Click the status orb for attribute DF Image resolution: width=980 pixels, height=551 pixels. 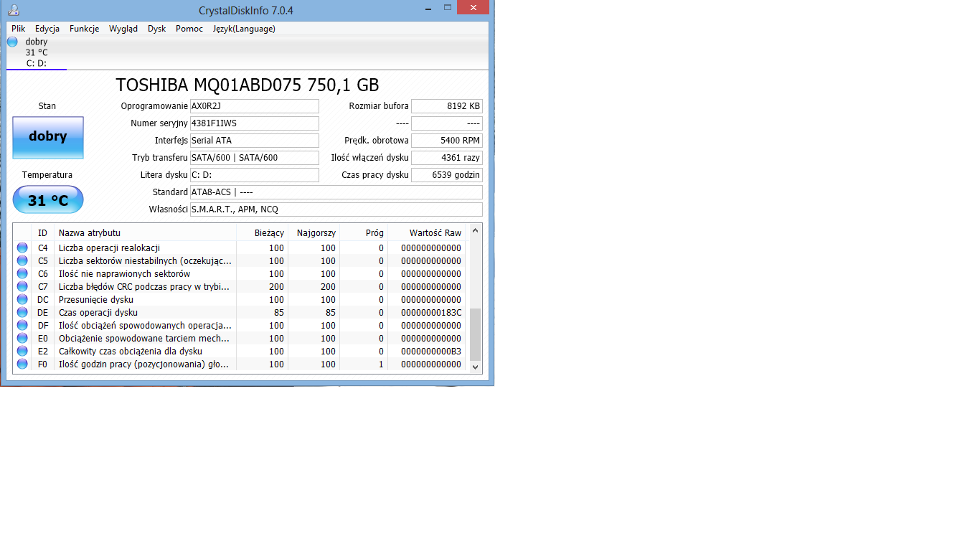[22, 325]
